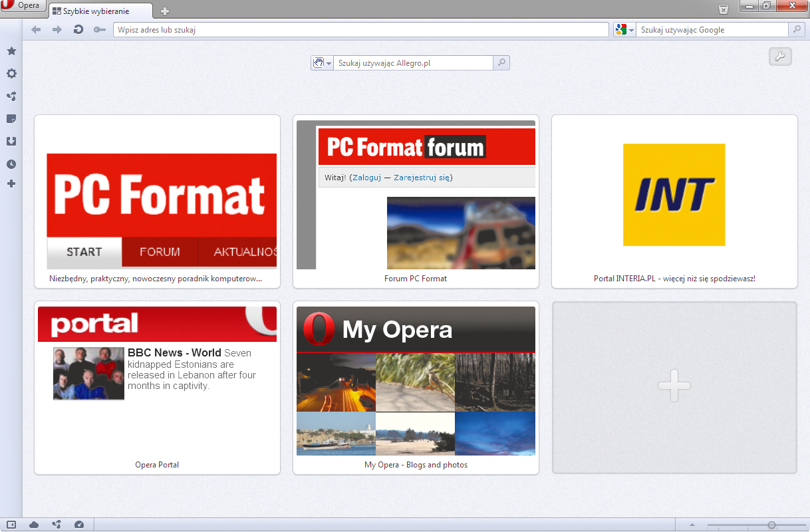Viewport: 810px width, 532px height.
Task: Open the closed tabs trash icon
Action: point(724,9)
